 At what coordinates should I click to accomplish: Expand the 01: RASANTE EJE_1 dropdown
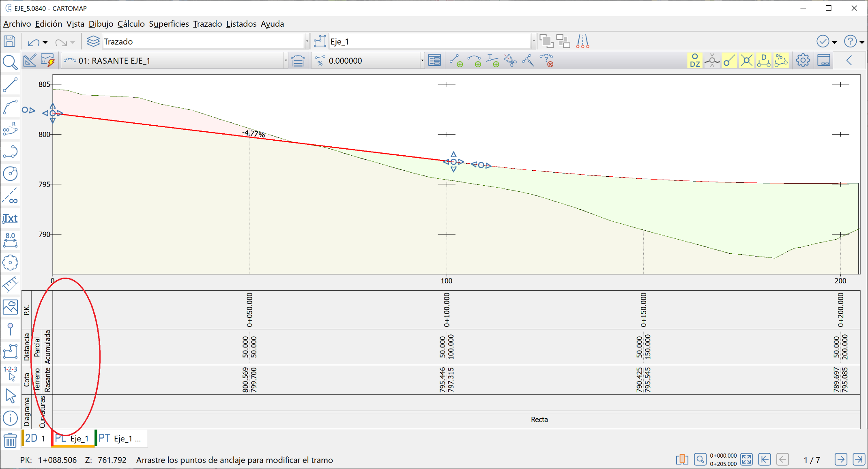(x=286, y=60)
